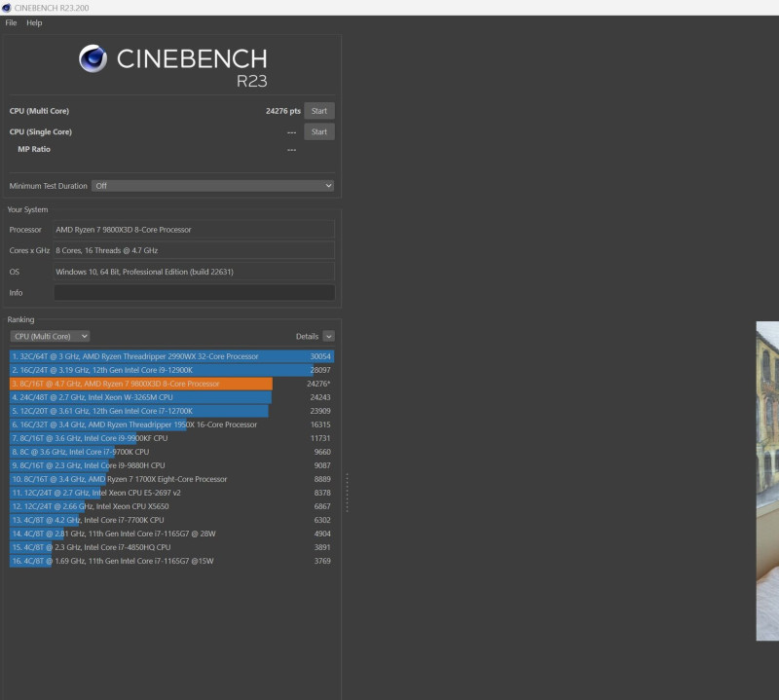Select the Xeon E5-2697 v2 ranking row
The height and width of the screenshot is (700, 779).
tap(172, 493)
